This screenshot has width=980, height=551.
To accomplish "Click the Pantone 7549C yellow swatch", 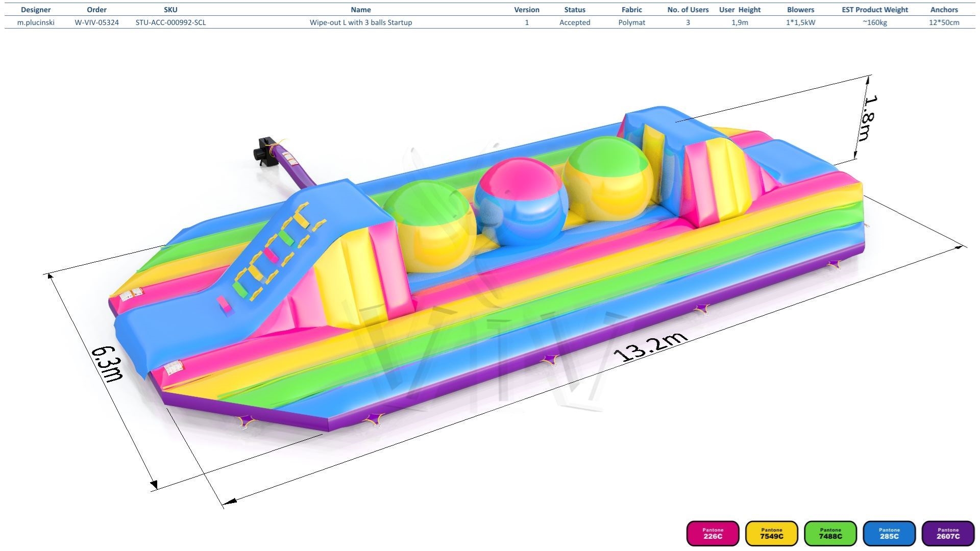I will tap(771, 533).
